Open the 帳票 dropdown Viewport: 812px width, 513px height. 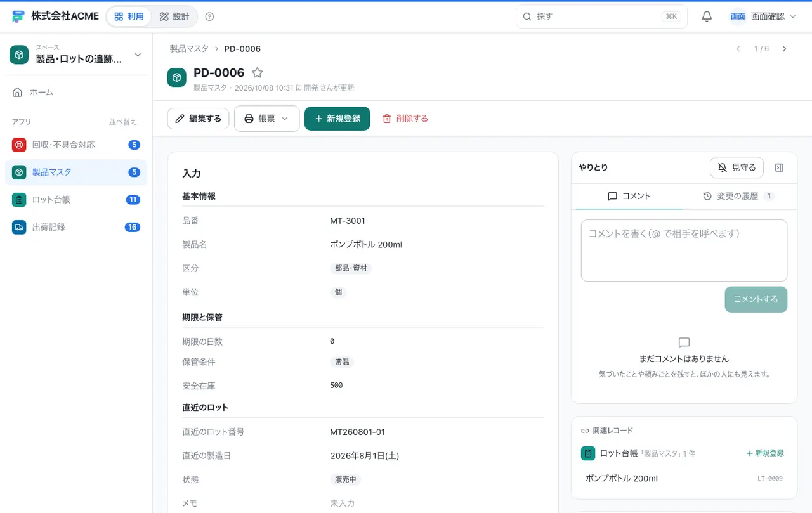point(266,119)
